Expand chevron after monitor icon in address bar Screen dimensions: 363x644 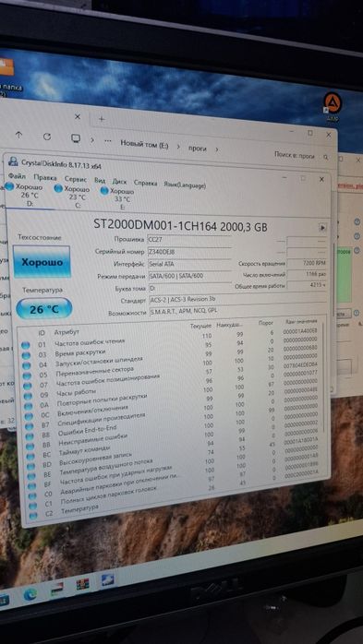pyautogui.click(x=92, y=139)
